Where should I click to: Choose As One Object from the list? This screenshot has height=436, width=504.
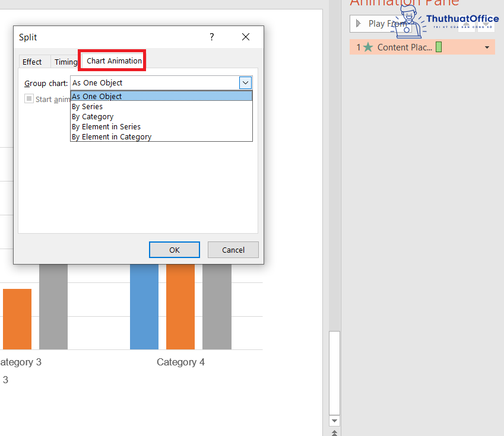[x=97, y=96]
